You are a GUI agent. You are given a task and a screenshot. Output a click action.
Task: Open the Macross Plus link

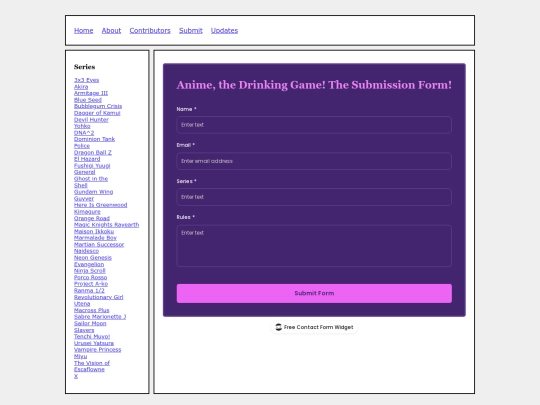coord(92,310)
